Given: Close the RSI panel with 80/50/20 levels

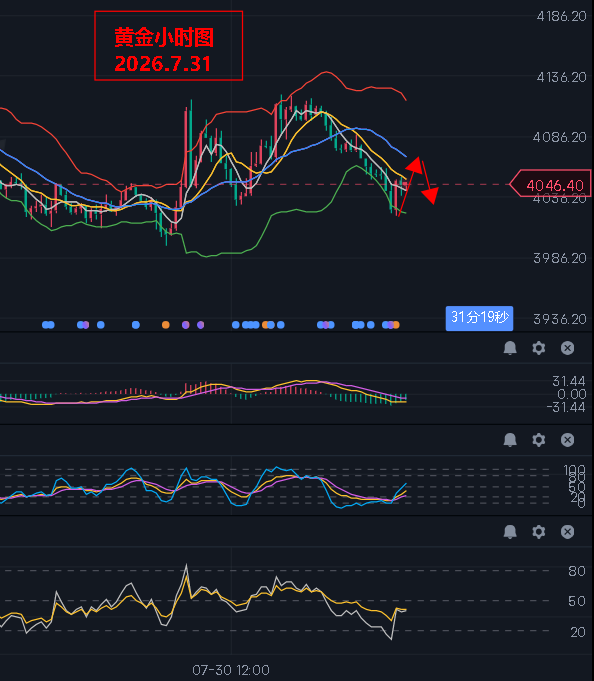Looking at the screenshot, I should coord(567,532).
